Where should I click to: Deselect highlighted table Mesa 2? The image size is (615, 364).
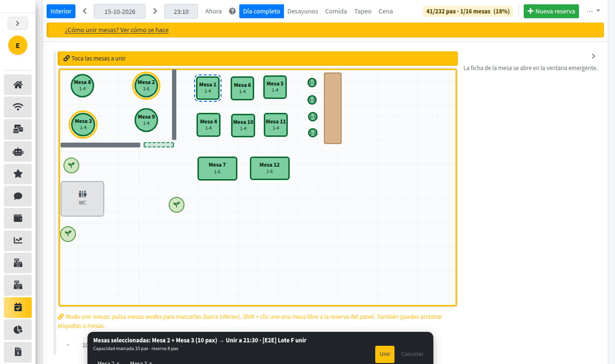tap(147, 85)
